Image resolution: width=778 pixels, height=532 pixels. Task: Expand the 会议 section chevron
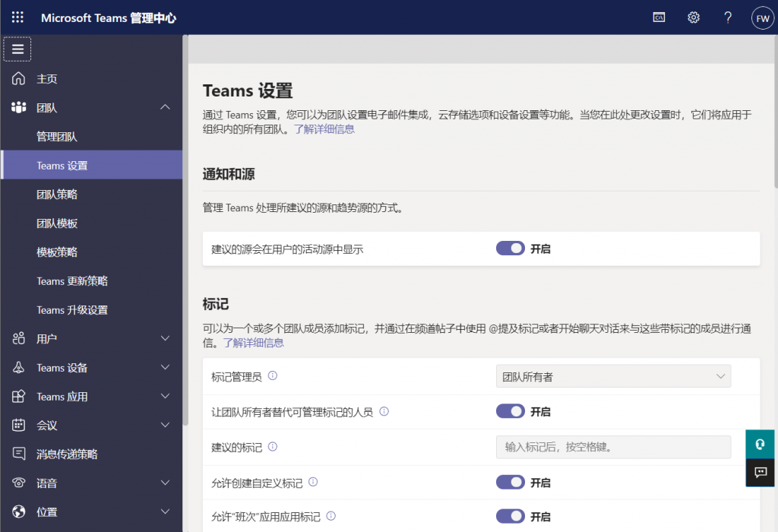point(165,425)
